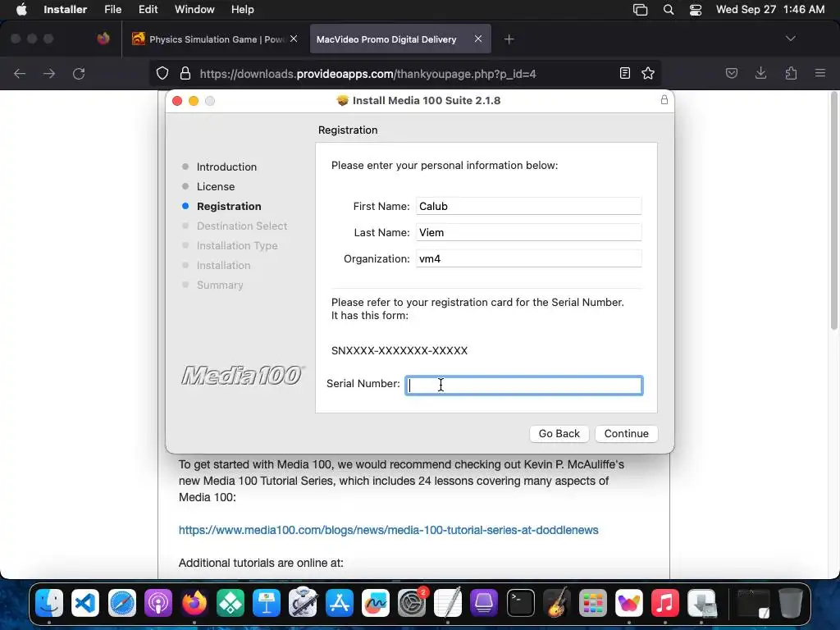Save page to Pocket icon

tap(731, 73)
